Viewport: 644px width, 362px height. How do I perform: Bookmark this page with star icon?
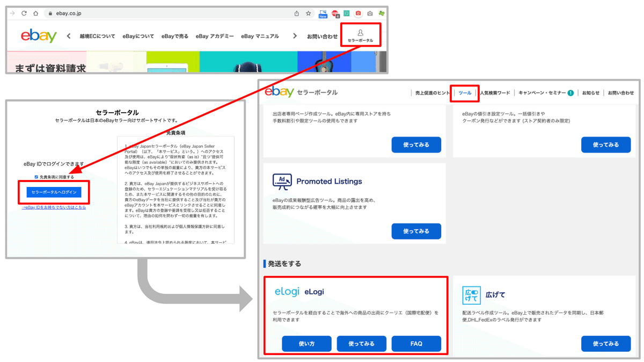coord(309,13)
